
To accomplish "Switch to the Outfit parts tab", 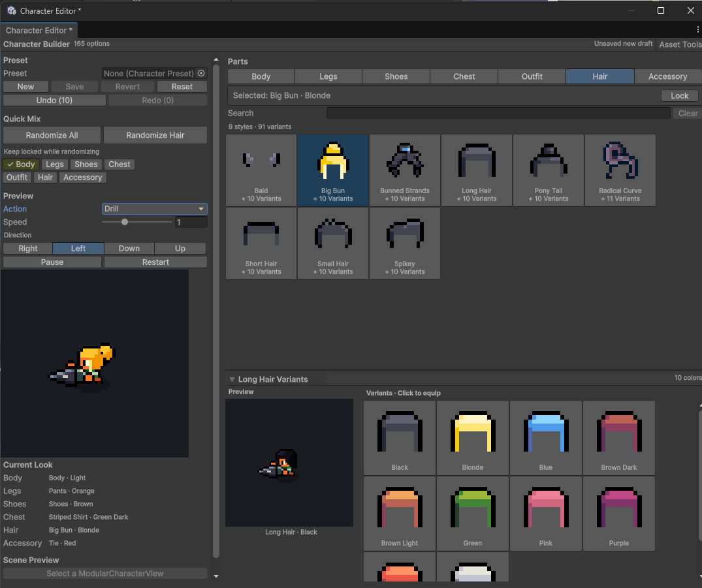I will 532,76.
